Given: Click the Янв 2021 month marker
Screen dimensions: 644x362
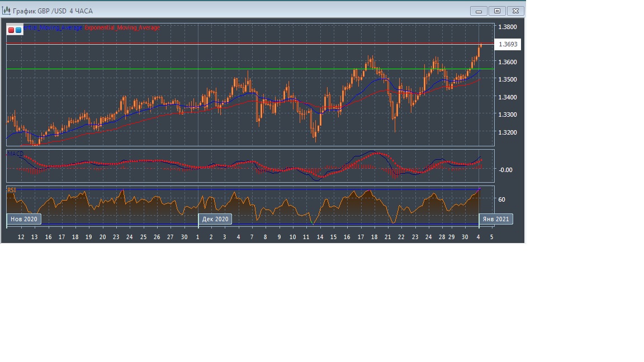Looking at the screenshot, I should (x=495, y=219).
